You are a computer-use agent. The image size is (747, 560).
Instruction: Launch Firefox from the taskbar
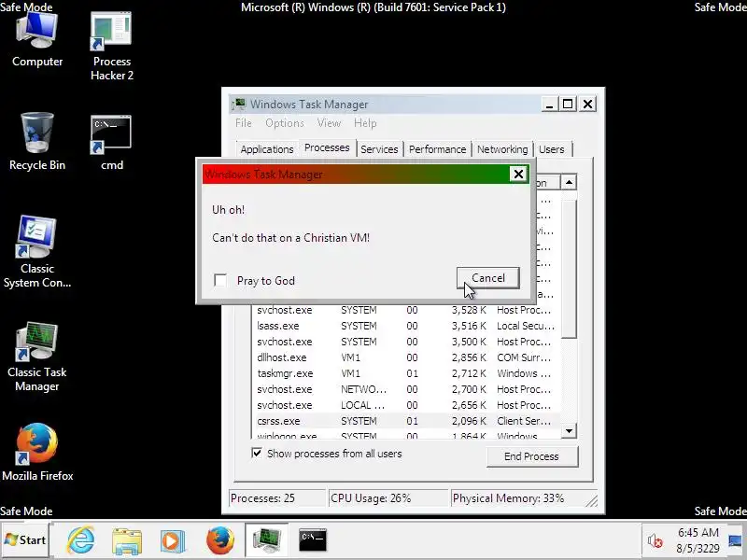[x=220, y=540]
